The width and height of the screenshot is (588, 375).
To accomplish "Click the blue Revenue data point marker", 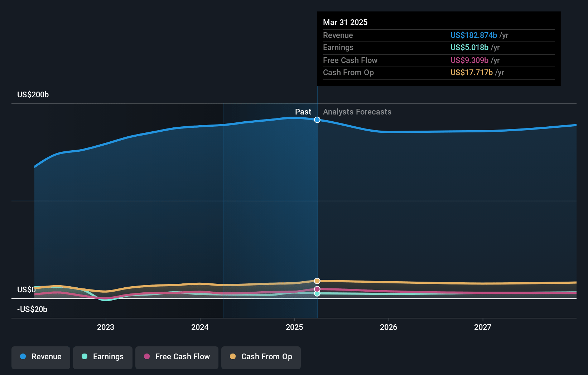I will pos(317,120).
